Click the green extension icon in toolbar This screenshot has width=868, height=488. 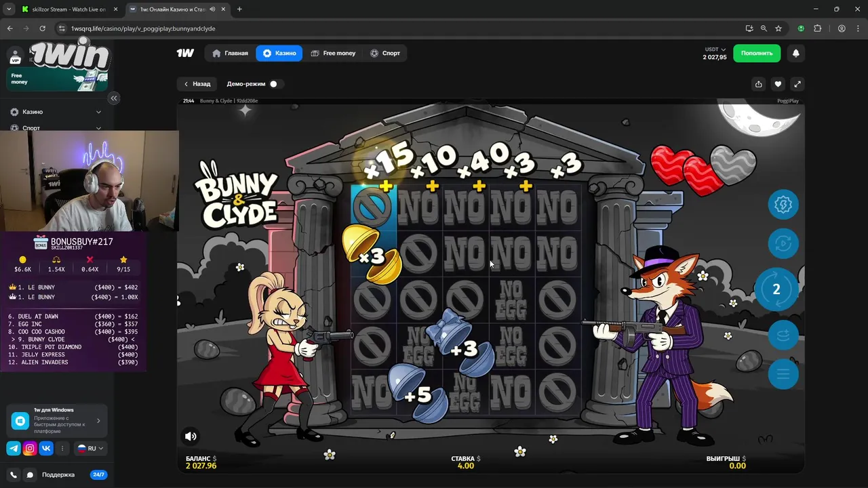click(801, 28)
